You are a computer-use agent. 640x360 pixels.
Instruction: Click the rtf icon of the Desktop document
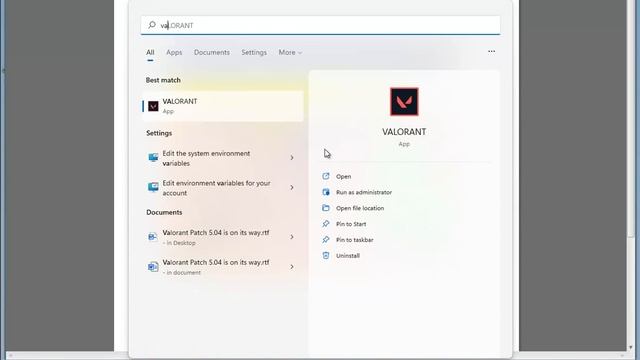point(153,237)
